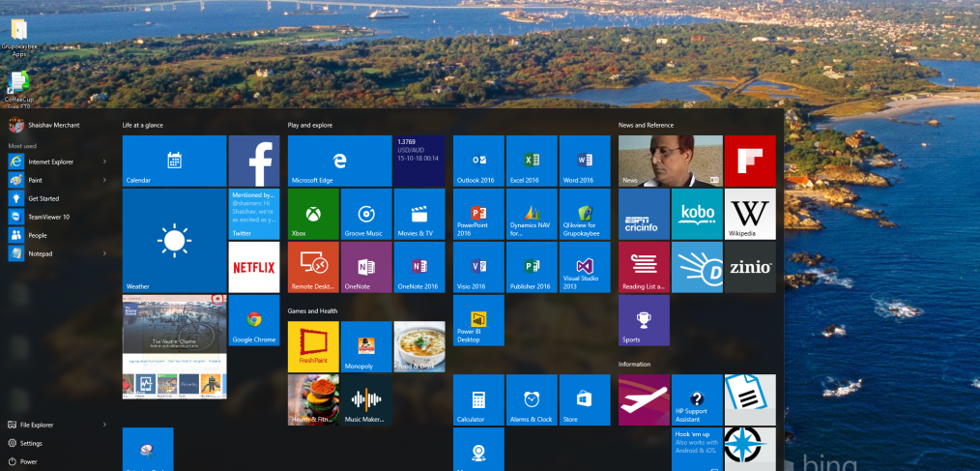Viewport: 980px width, 471px height.
Task: Open the purple OneNote tile
Action: click(366, 267)
